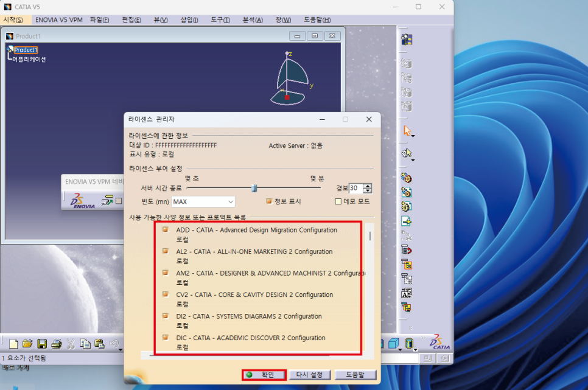
Task: Select the 어플리케이션 tree node
Action: pyautogui.click(x=29, y=59)
